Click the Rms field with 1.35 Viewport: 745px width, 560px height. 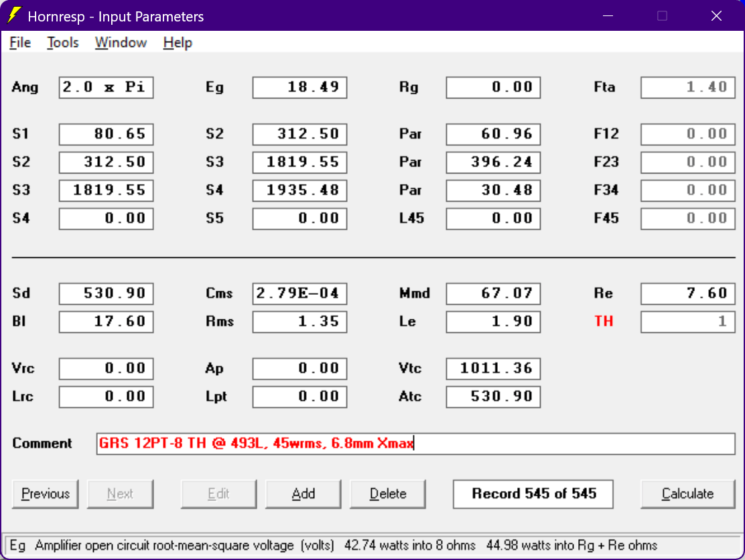tap(299, 322)
